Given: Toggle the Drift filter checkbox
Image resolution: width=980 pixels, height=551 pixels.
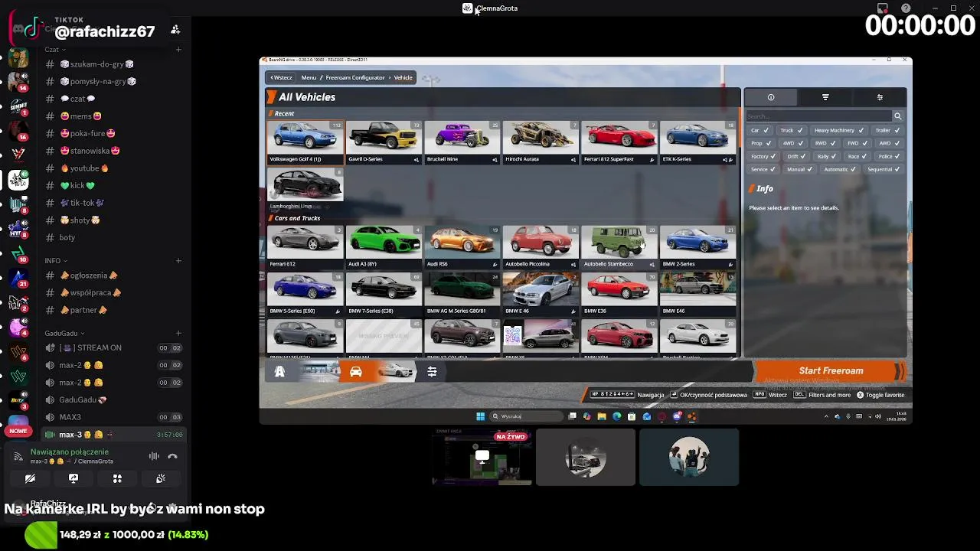Looking at the screenshot, I should (x=796, y=156).
